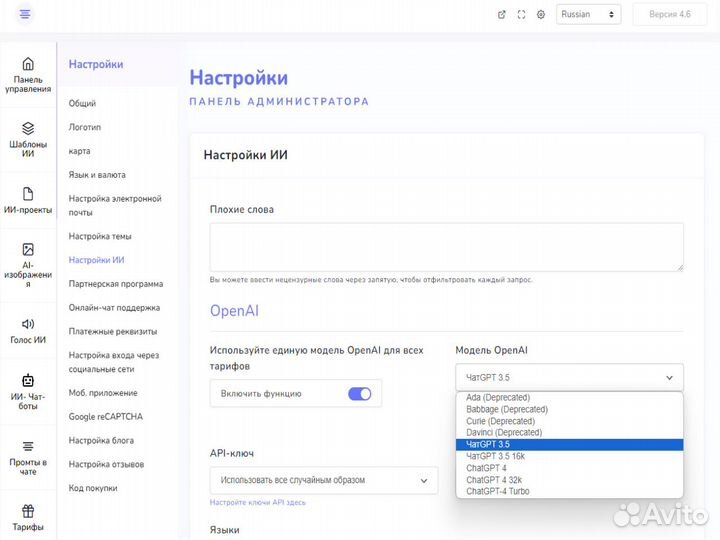Open the Russian language selector
The image size is (720, 540).
(x=588, y=15)
